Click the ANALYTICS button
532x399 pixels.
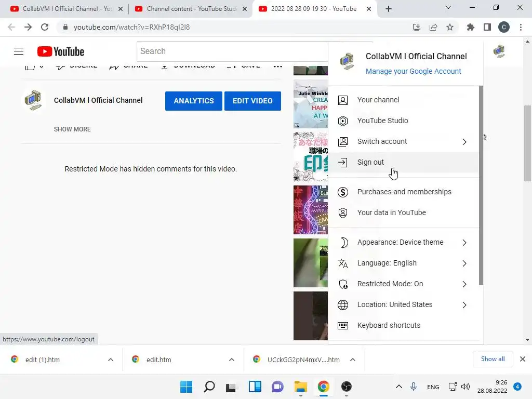194,101
